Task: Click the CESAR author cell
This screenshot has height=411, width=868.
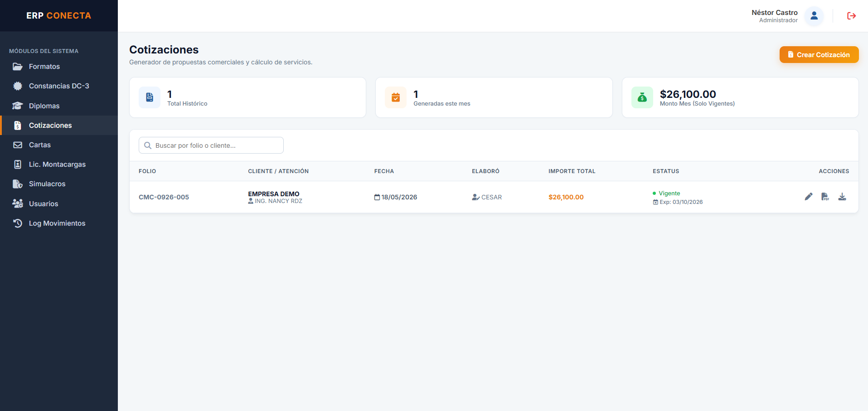Action: tap(487, 197)
